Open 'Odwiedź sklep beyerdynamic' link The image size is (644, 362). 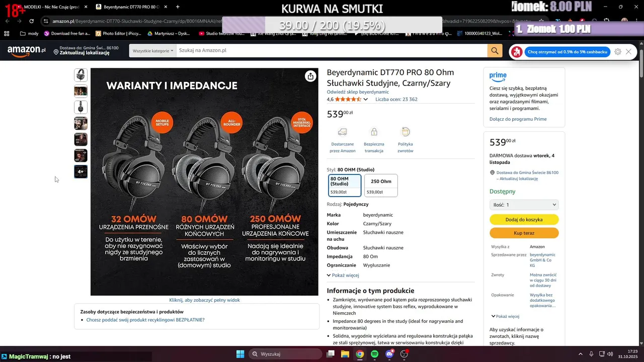(x=358, y=92)
